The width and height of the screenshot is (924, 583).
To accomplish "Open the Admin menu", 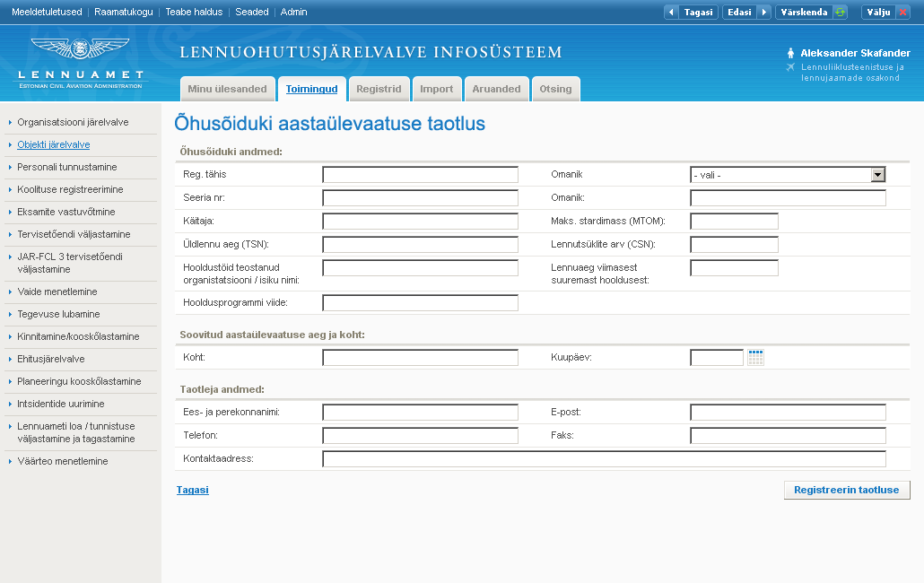I will [293, 12].
